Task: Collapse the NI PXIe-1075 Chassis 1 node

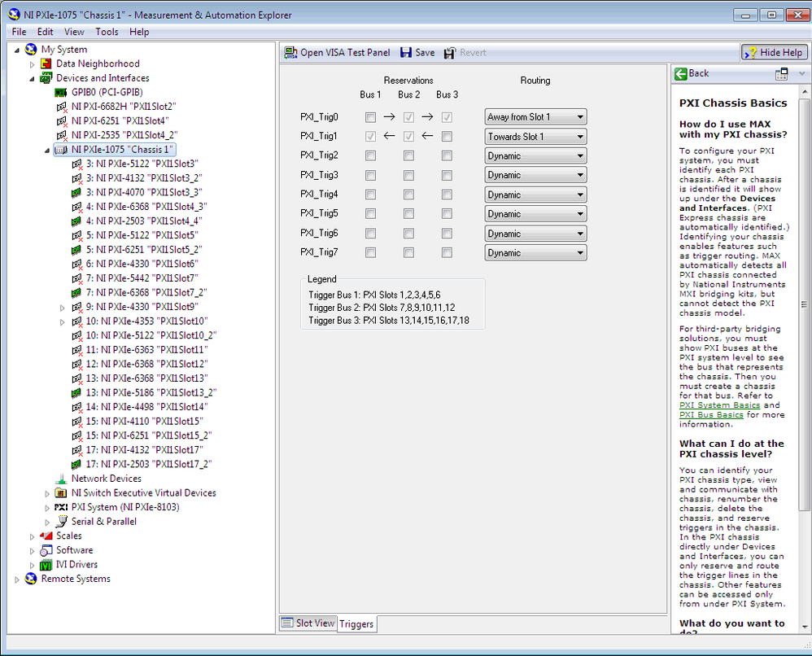Action: [46, 151]
